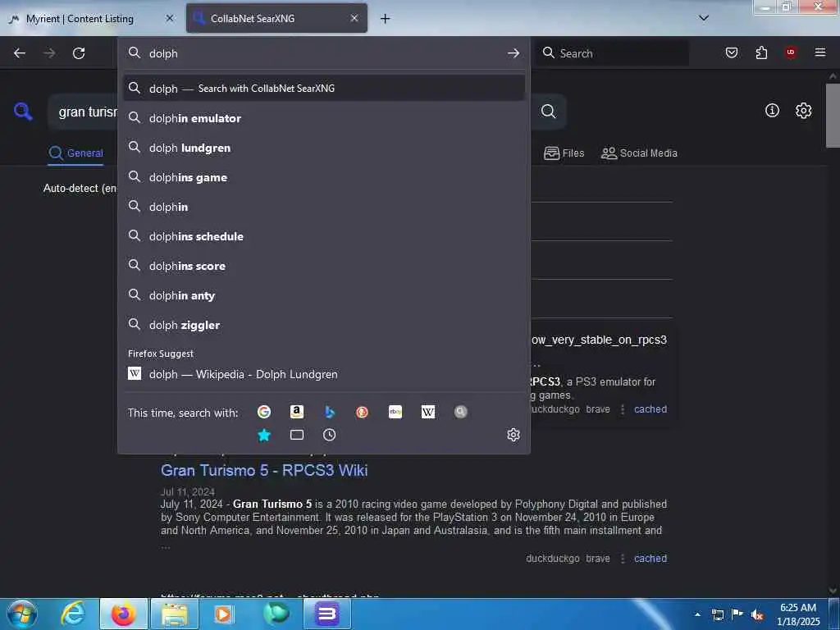This screenshot has width=840, height=630.
Task: Choose 'dolph — Search with CollabNet SearXNG'
Action: click(324, 89)
